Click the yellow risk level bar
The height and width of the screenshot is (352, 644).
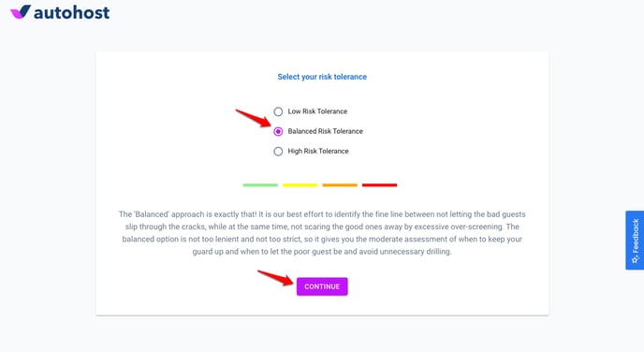tap(300, 185)
